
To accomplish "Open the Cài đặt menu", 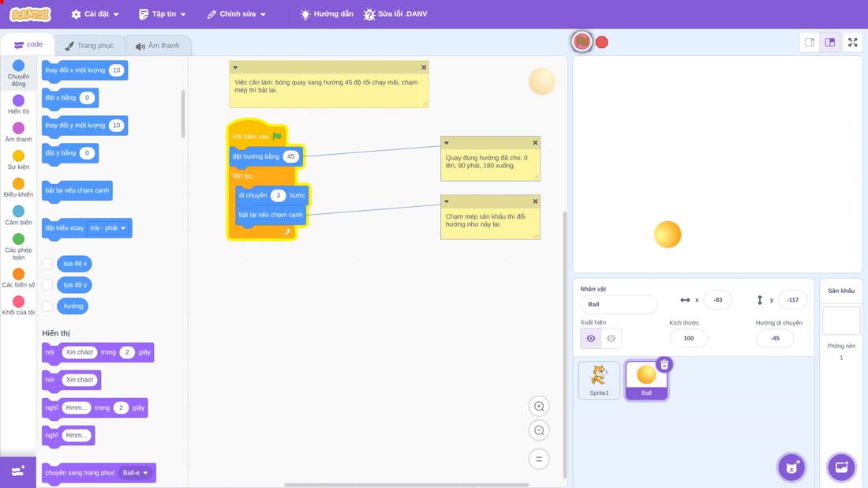I will click(95, 14).
